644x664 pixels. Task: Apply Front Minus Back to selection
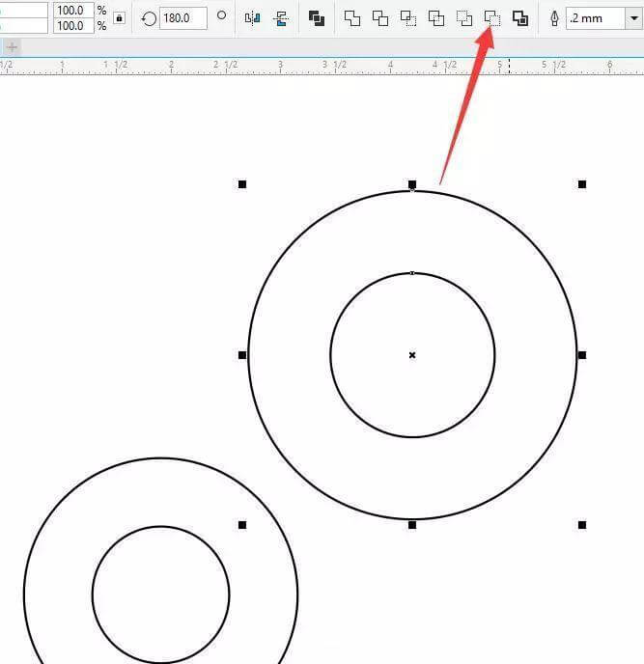[464, 17]
